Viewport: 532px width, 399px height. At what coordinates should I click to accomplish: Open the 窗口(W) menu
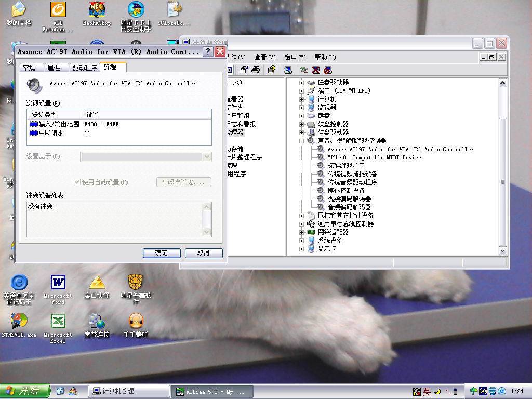tap(295, 57)
